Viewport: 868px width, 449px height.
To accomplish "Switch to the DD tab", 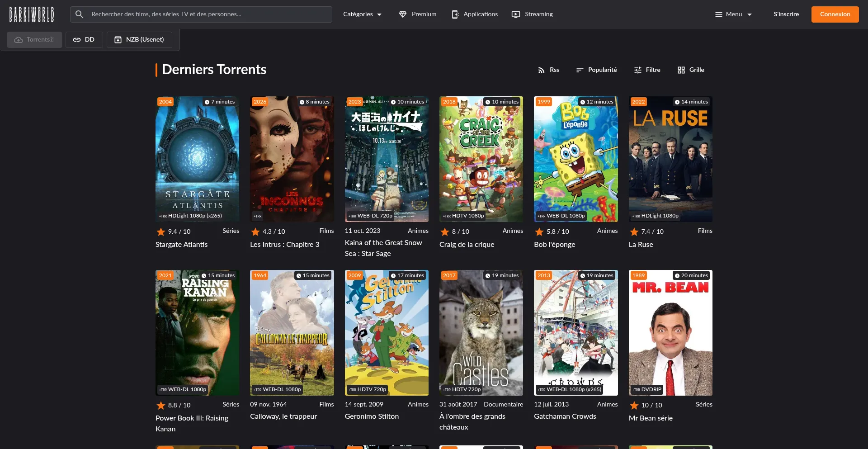I will pos(84,40).
